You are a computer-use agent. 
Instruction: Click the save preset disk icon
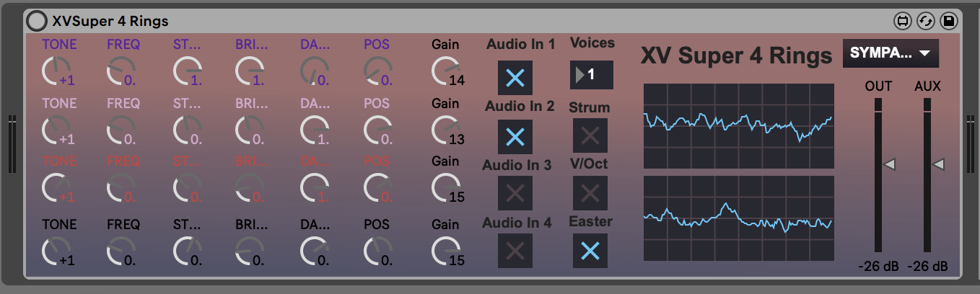pos(948,22)
